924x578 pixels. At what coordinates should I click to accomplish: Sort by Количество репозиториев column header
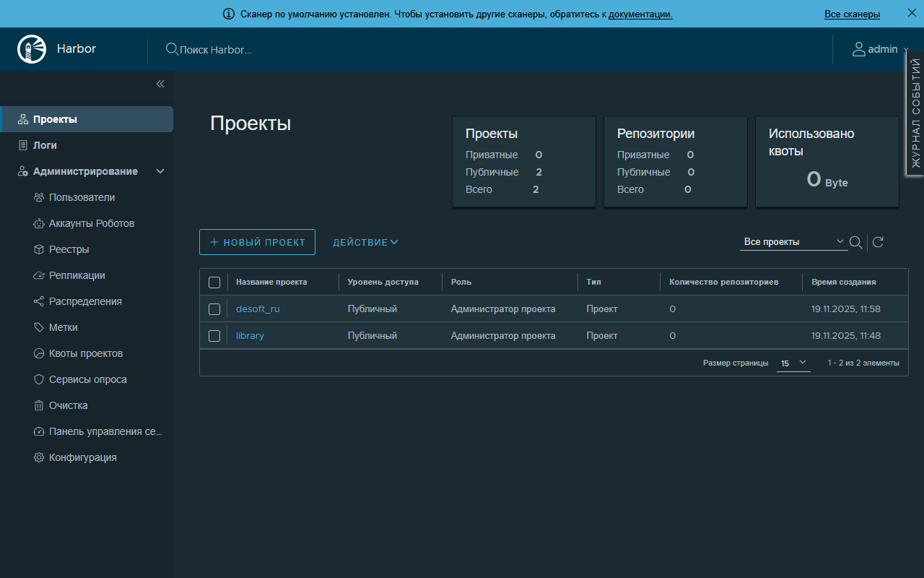pyautogui.click(x=724, y=282)
